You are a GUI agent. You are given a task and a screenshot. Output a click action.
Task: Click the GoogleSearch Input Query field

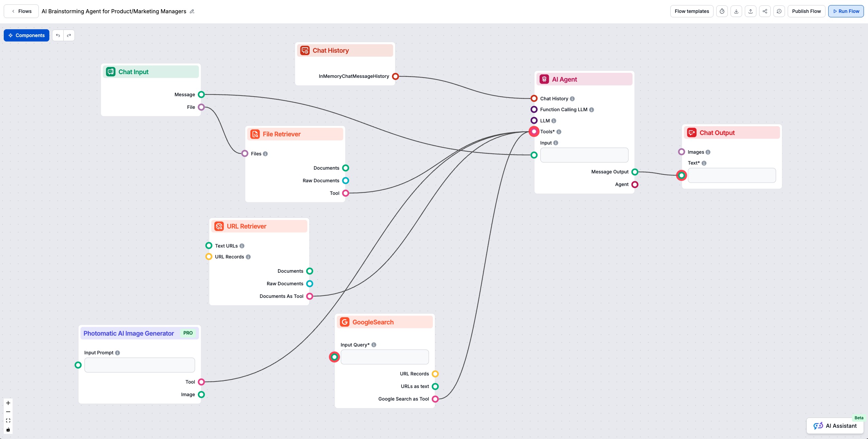click(x=384, y=357)
